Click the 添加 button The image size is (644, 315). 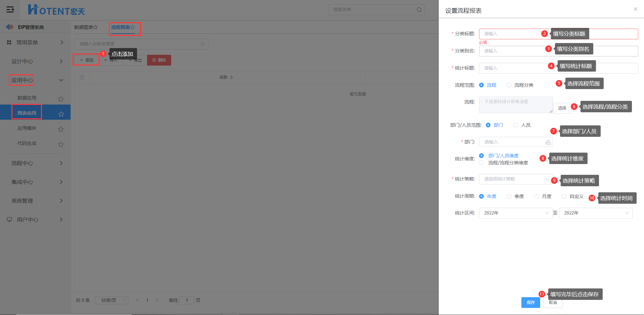coord(86,60)
